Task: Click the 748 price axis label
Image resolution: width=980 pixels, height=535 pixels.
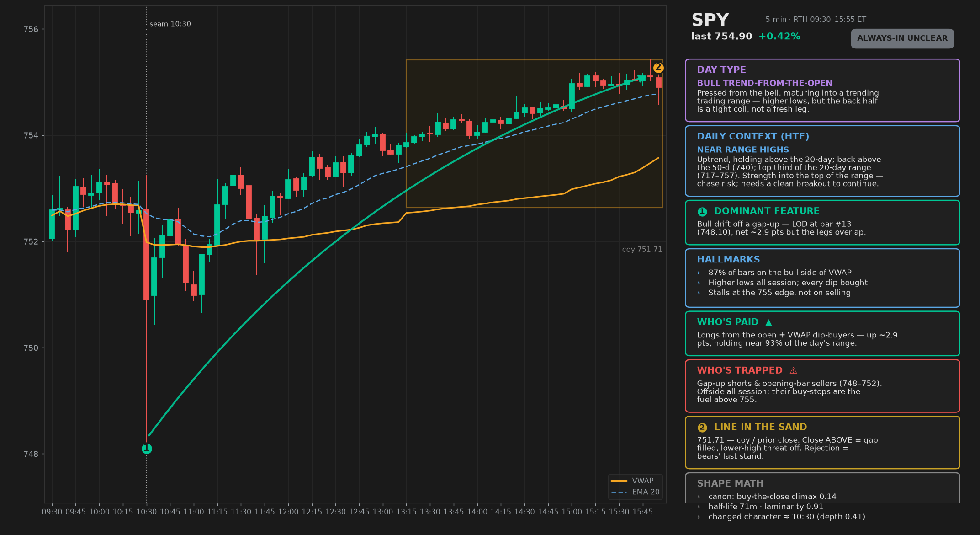Action: pos(31,454)
